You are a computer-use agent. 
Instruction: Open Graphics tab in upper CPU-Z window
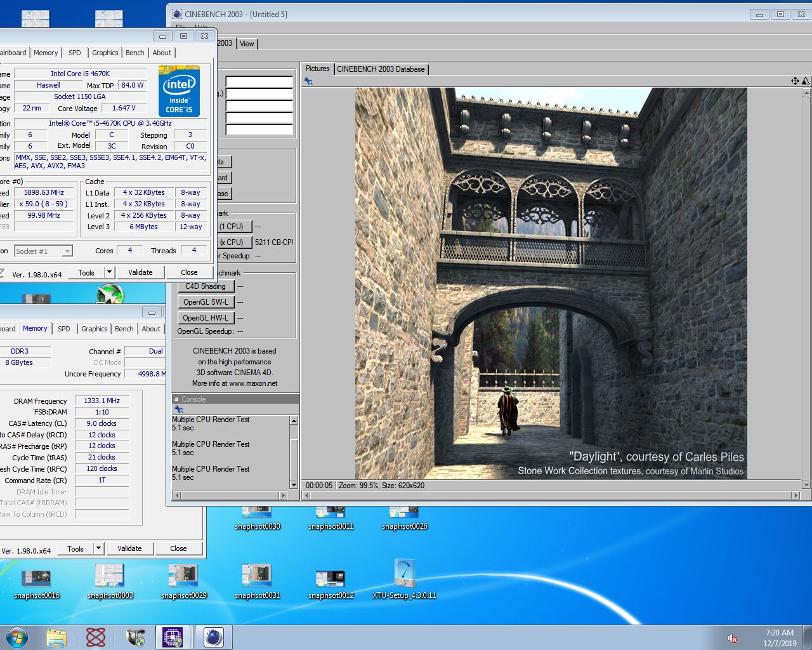105,53
